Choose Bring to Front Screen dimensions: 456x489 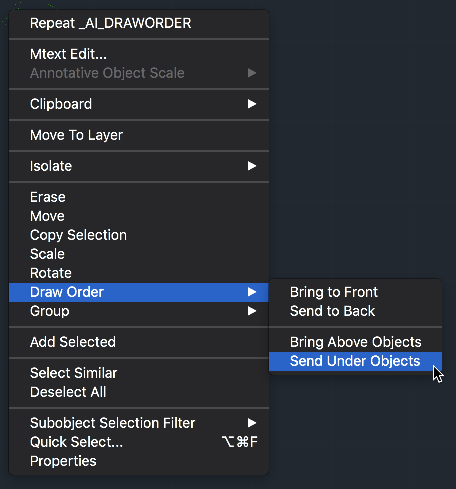(355, 292)
